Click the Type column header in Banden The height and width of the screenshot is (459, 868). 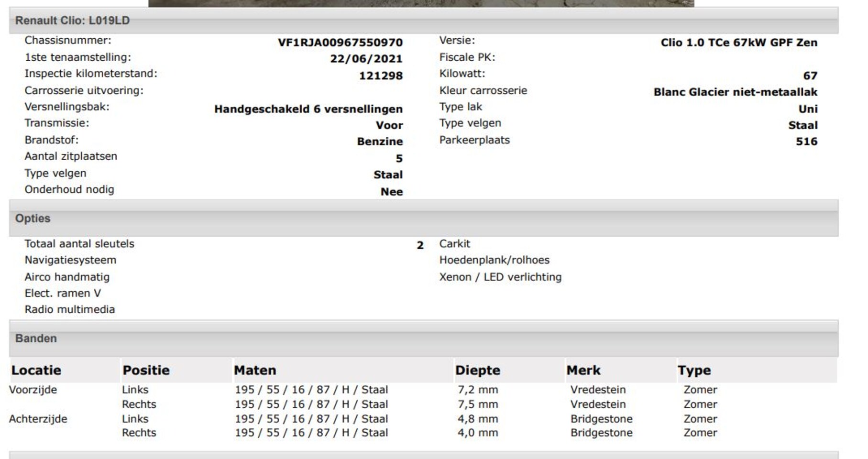pos(694,371)
